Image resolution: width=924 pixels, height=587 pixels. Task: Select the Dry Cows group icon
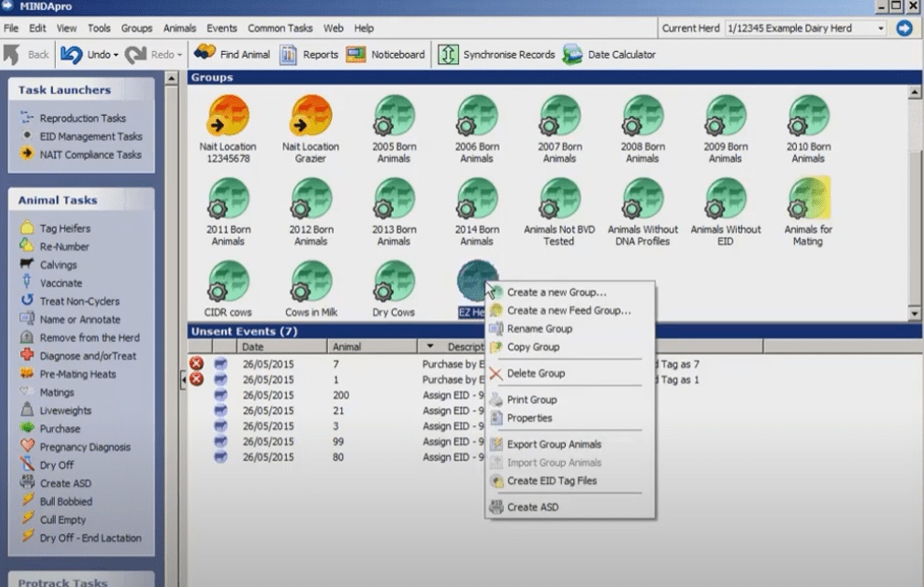[394, 281]
